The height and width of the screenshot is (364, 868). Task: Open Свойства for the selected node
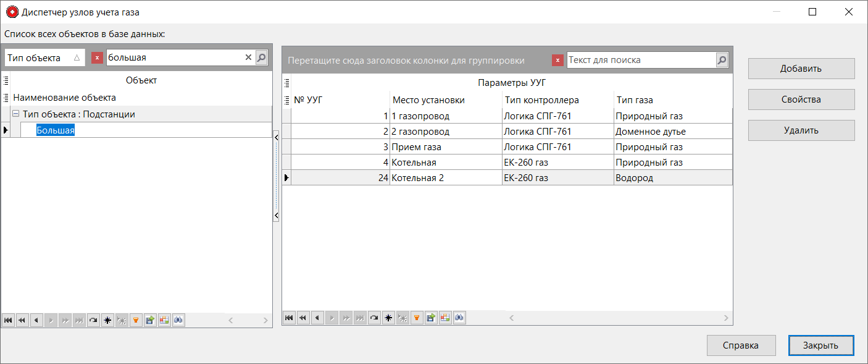point(801,99)
